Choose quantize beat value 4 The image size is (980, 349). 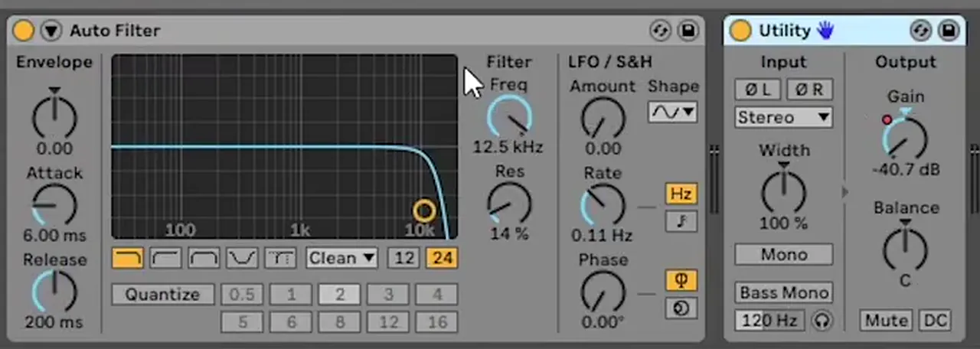[x=437, y=295]
